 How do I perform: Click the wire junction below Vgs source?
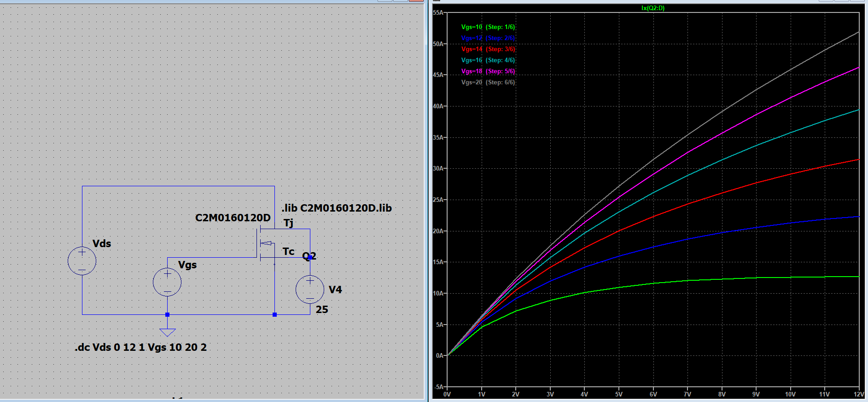point(167,315)
